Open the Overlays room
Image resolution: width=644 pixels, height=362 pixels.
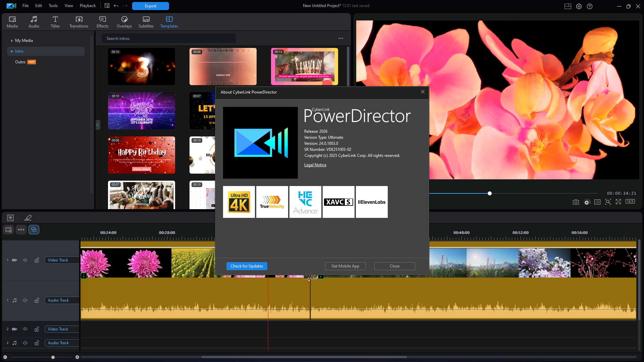click(x=124, y=22)
